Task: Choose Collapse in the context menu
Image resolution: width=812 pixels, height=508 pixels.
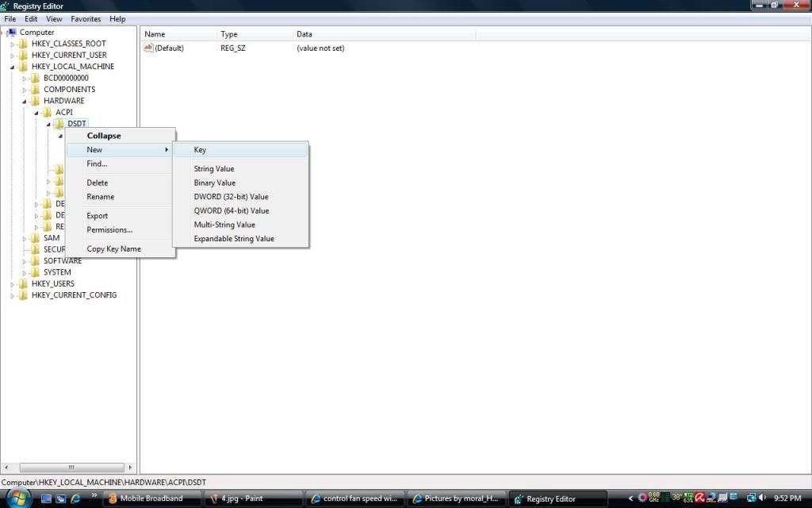Action: tap(121, 136)
